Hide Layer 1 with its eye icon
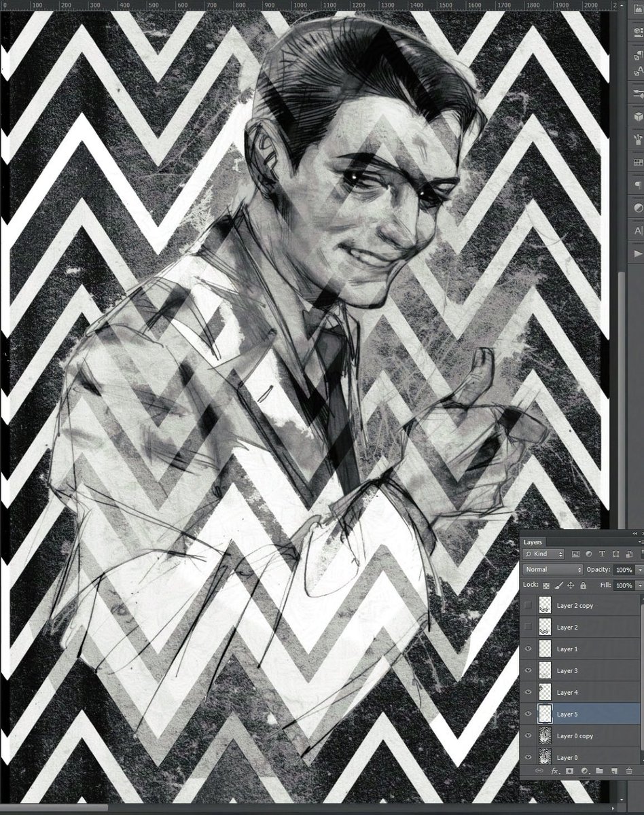 pyautogui.click(x=529, y=649)
